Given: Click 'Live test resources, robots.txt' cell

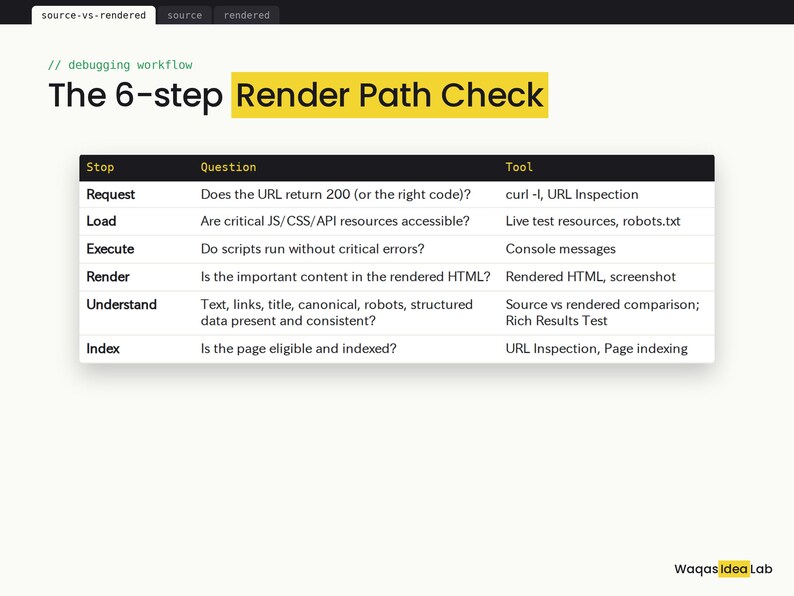Looking at the screenshot, I should 593,221.
